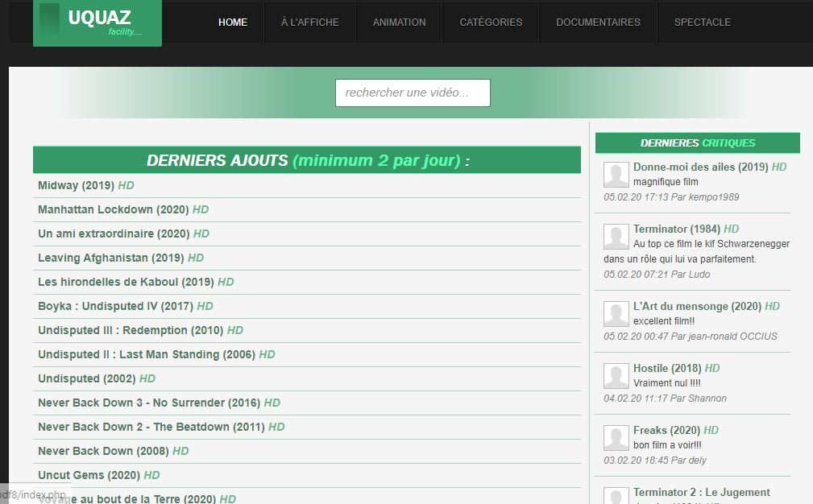The width and height of the screenshot is (813, 504).
Task: Open Terminator 2 : Le Jugement review title
Action: pos(702,493)
